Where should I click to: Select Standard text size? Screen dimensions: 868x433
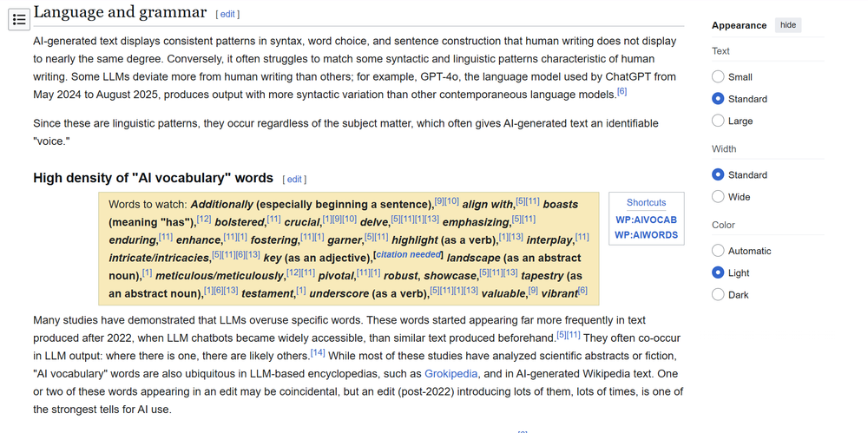click(718, 99)
